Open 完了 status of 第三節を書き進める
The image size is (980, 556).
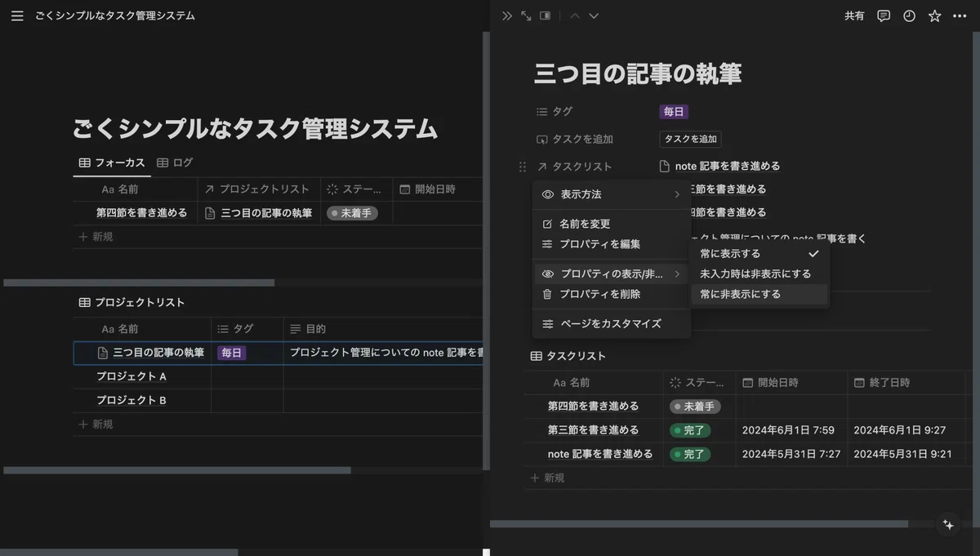(x=690, y=430)
